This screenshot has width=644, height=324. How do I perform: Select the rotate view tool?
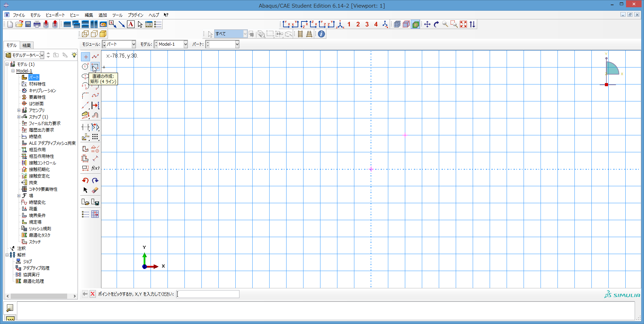436,24
